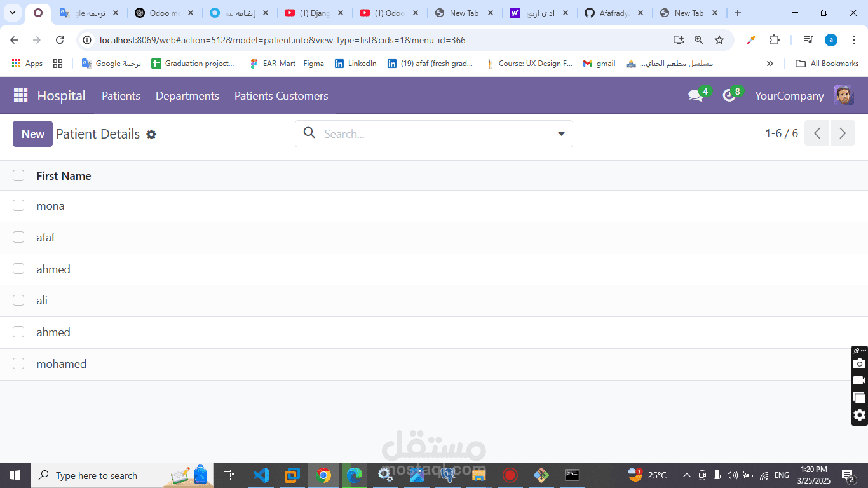Tick the checkbox for mohamed
The image size is (868, 488).
pyautogui.click(x=18, y=363)
